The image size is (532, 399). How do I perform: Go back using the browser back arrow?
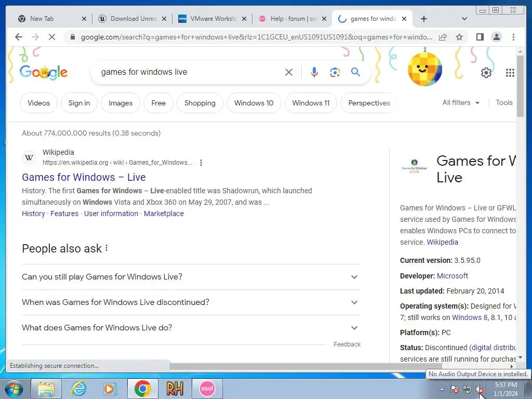pos(19,37)
